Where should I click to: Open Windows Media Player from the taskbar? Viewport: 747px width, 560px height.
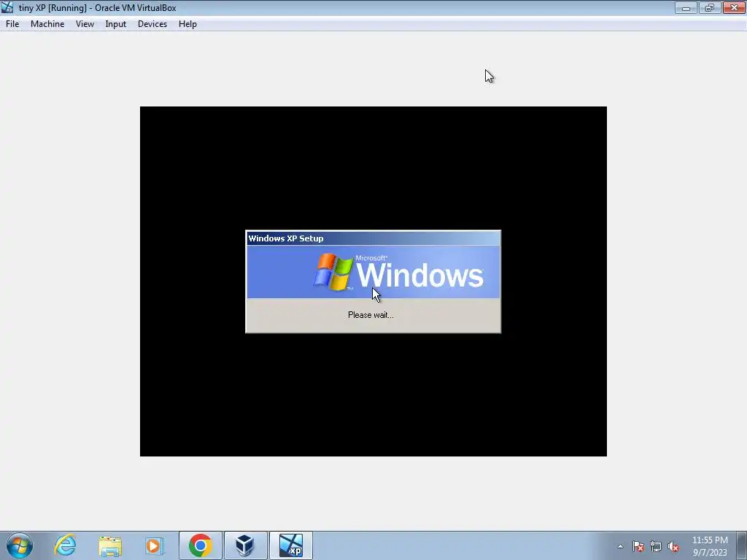155,545
